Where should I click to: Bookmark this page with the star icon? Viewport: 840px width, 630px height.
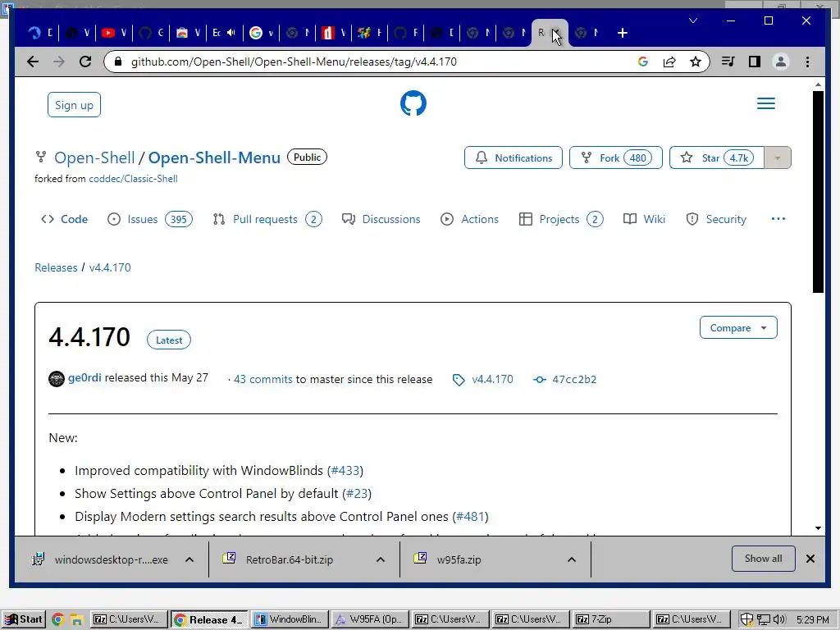tap(696, 62)
